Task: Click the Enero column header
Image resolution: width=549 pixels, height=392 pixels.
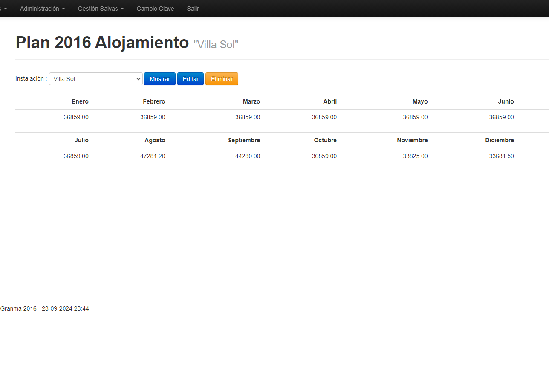Action: pyautogui.click(x=80, y=101)
